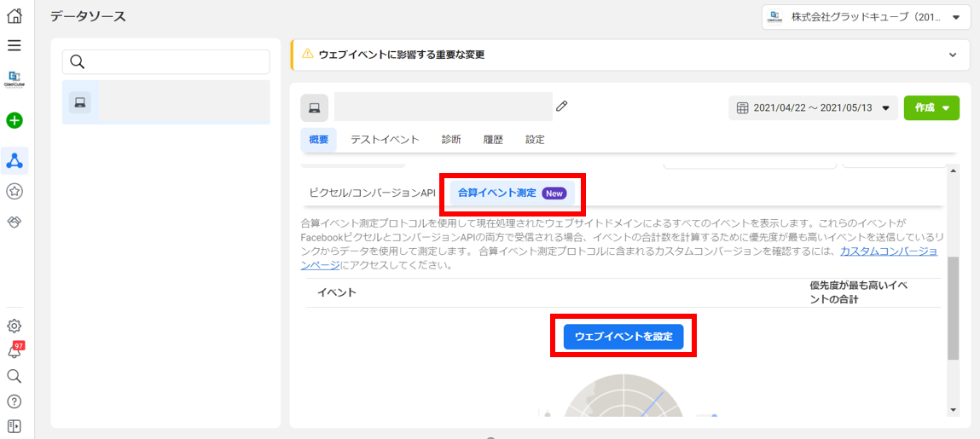The image size is (980, 439).
Task: Click the イベント column header
Action: (337, 292)
